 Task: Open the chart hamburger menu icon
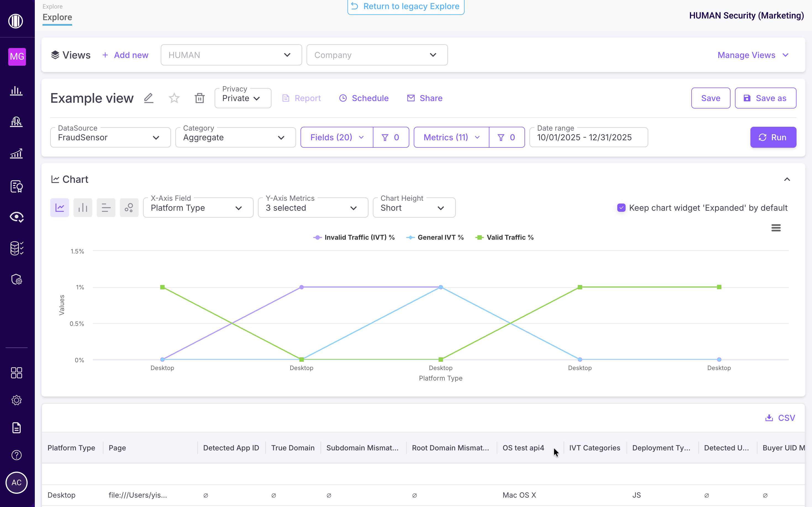pyautogui.click(x=776, y=228)
